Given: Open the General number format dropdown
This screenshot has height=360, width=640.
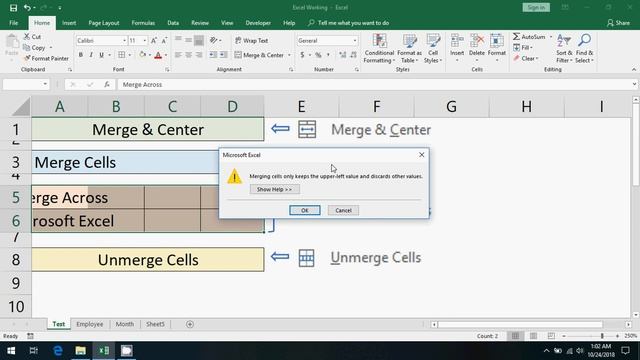Looking at the screenshot, I should (x=355, y=41).
